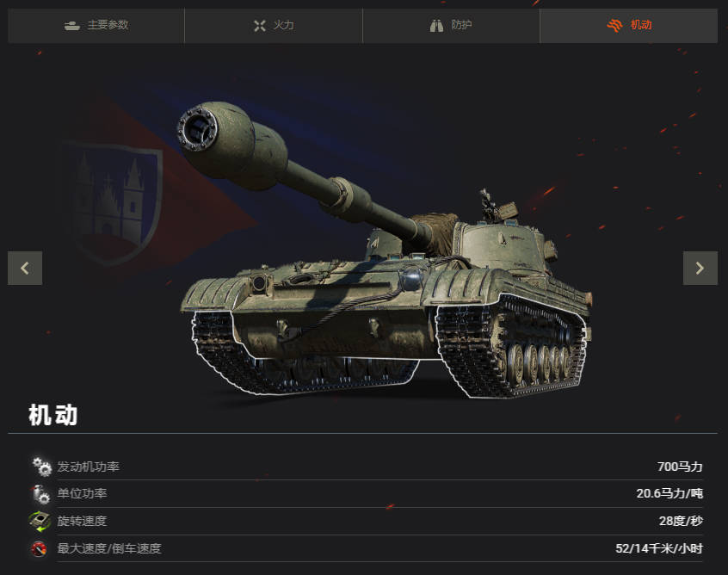Open the 主要参数 tab
This screenshot has width=728, height=575.
[96, 26]
